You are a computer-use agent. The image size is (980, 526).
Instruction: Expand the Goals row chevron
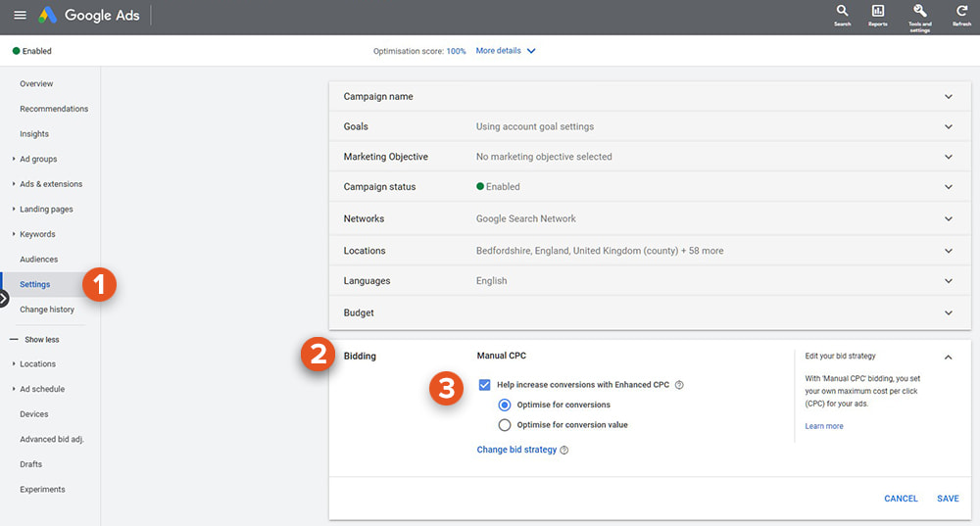tap(948, 126)
